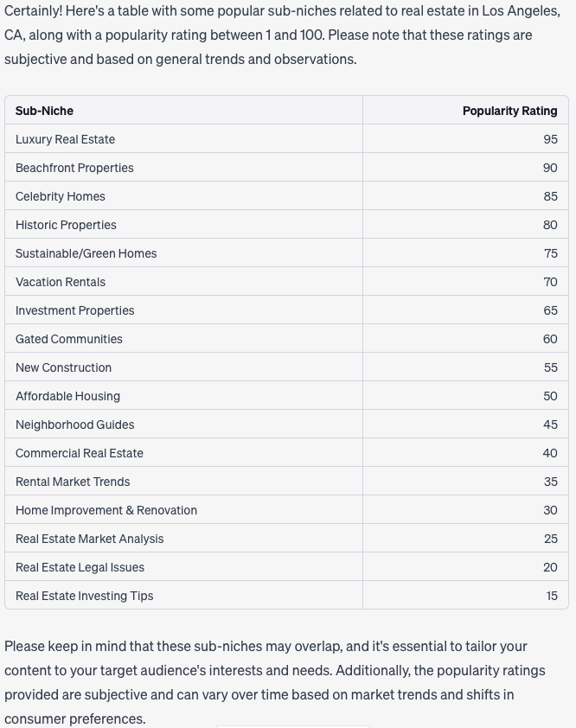Select the Celebrity Homes entry
This screenshot has height=728, width=576.
click(x=61, y=196)
